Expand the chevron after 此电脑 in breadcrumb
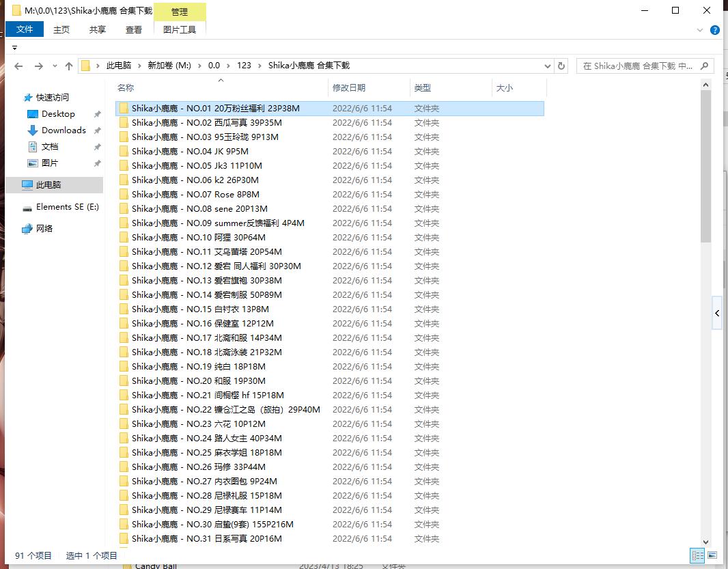The height and width of the screenshot is (569, 728). 139,66
